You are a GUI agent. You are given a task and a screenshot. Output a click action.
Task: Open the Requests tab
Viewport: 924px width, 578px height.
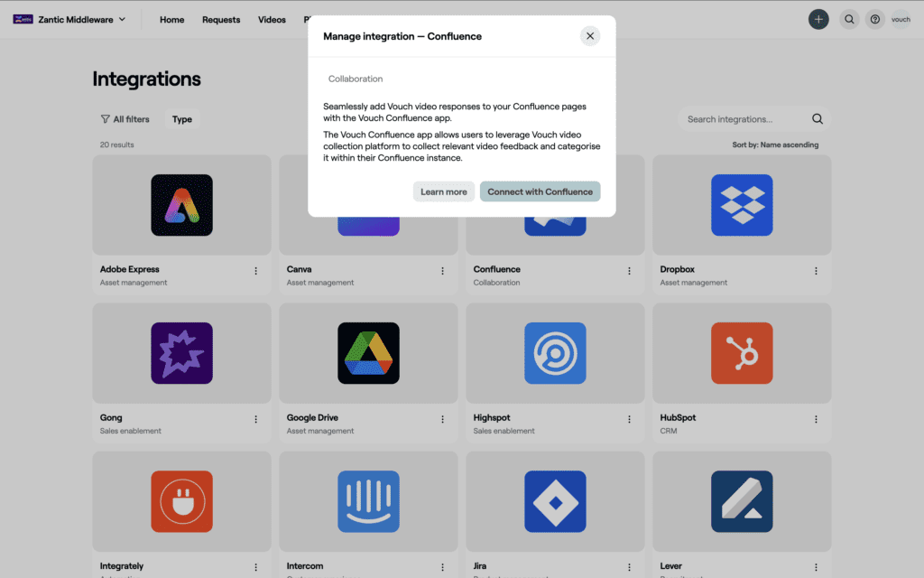[x=221, y=20]
